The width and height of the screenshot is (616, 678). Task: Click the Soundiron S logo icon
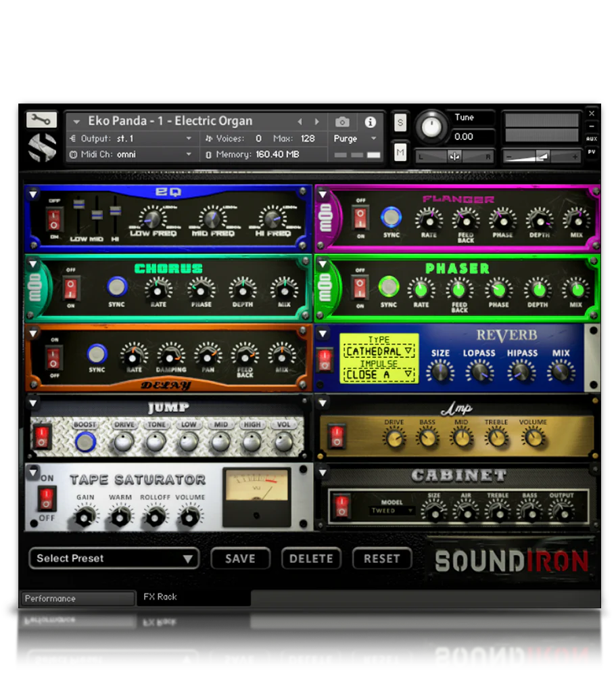point(42,148)
